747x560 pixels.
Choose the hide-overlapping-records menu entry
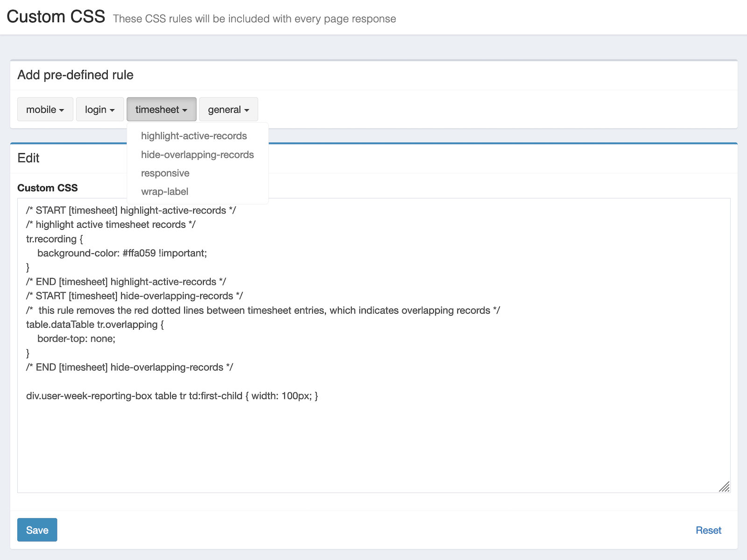(x=197, y=154)
